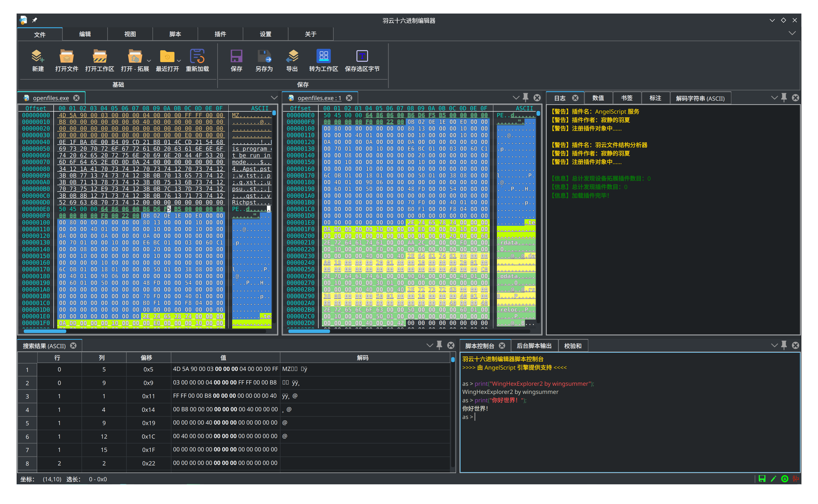This screenshot has width=818, height=504.
Task: Close the openfiles.exe tab
Action: click(76, 98)
